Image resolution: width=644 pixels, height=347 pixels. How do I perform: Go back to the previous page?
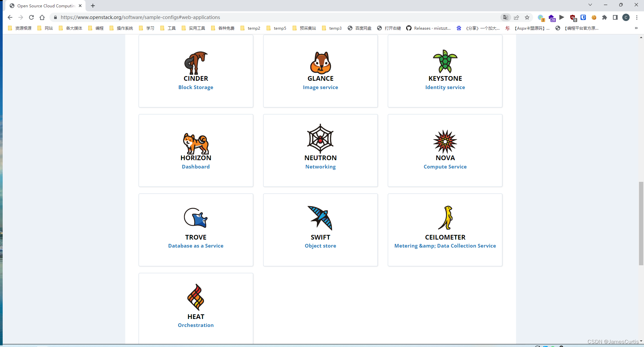[x=10, y=17]
